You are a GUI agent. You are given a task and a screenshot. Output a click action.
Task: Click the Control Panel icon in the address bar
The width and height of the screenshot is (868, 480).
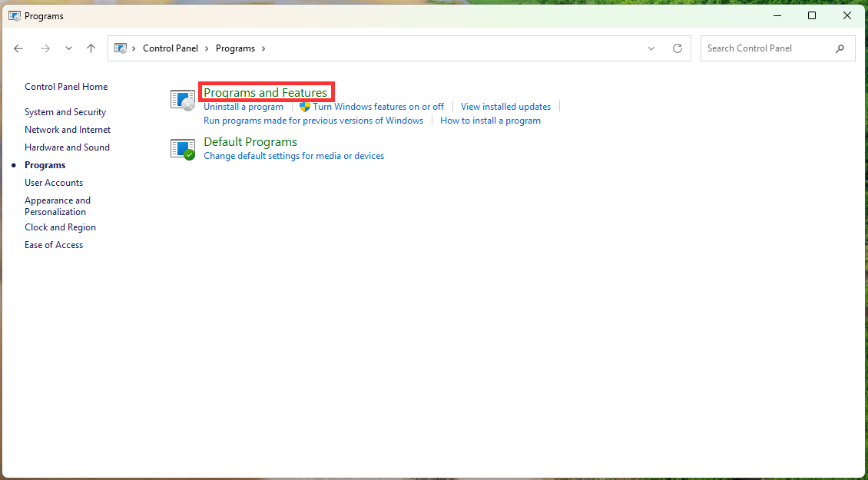click(121, 48)
